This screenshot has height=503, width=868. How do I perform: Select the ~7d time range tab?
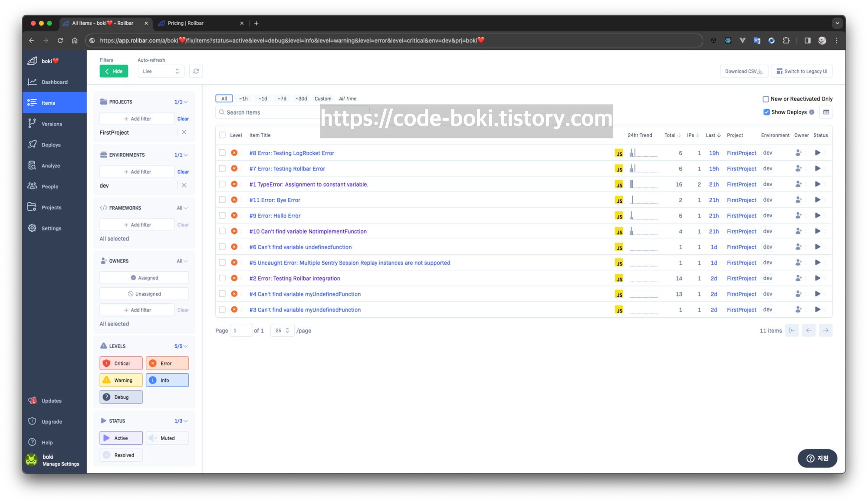282,99
